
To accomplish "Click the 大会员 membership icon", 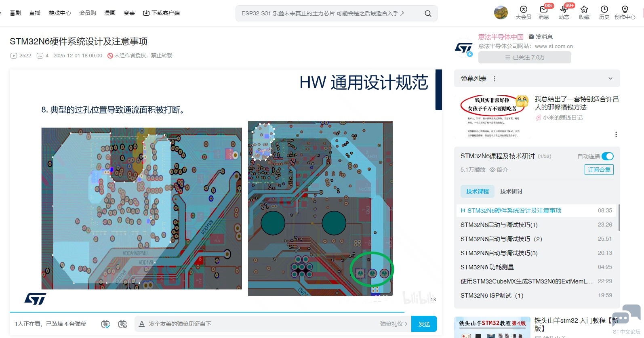I will click(523, 10).
